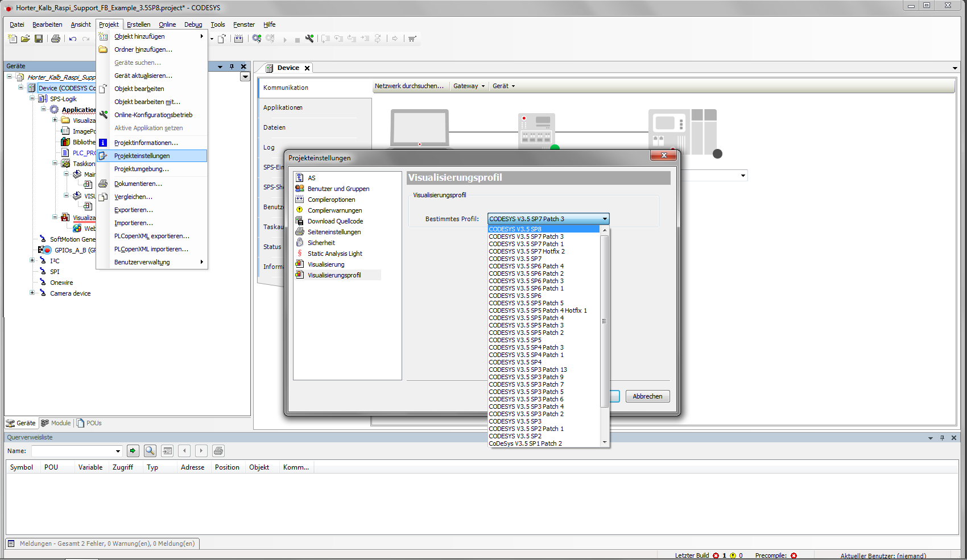
Task: Click the printer icon in Querverweisliste toolbar
Action: tap(218, 451)
